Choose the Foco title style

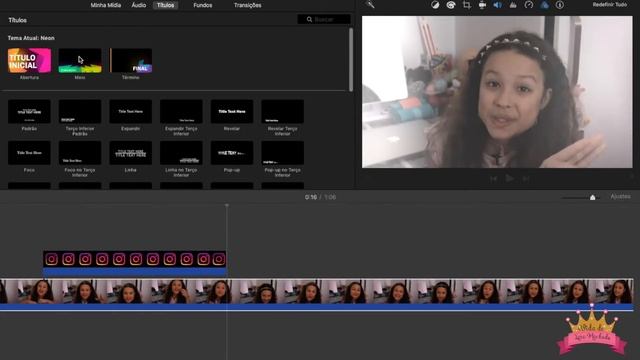(29, 153)
